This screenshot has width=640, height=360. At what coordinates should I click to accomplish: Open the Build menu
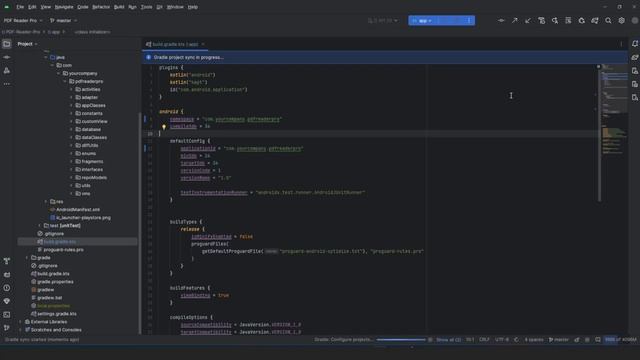[119, 7]
